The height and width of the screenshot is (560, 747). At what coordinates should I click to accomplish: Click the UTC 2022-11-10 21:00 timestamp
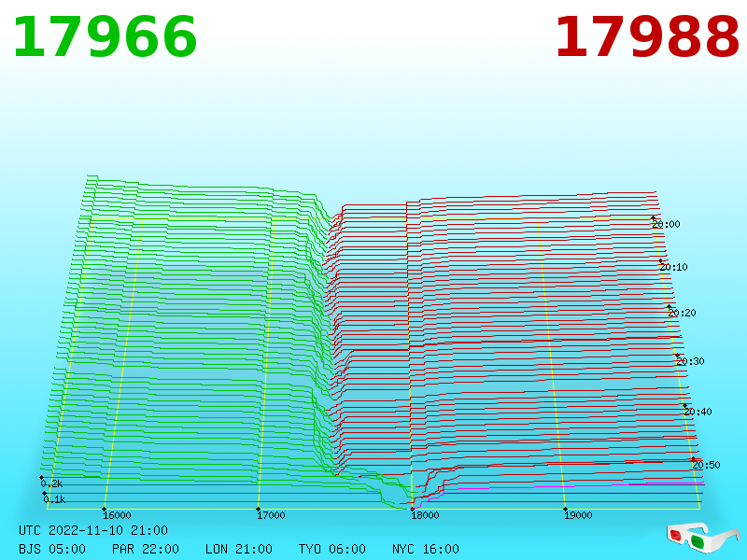(93, 530)
